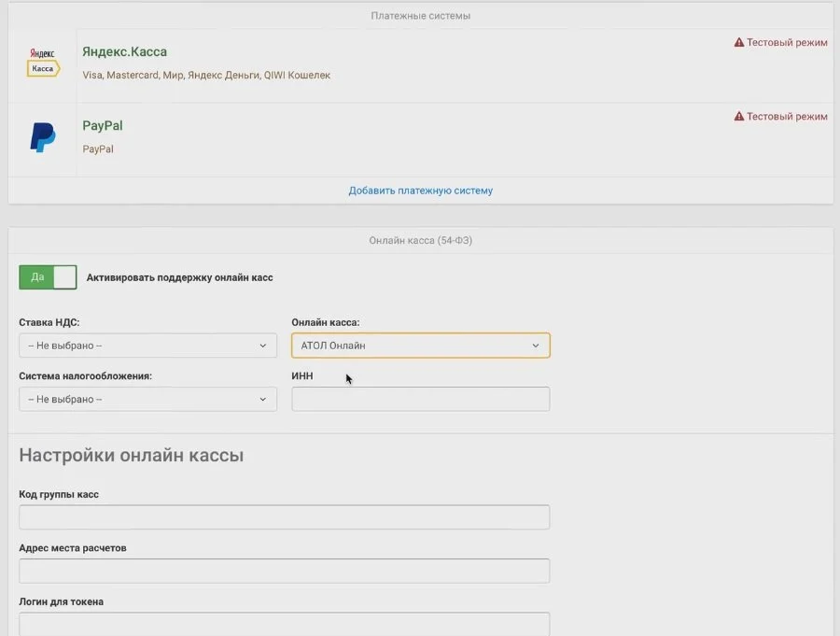The height and width of the screenshot is (636, 840).
Task: Click the PayPal description text under title
Action: pos(97,149)
